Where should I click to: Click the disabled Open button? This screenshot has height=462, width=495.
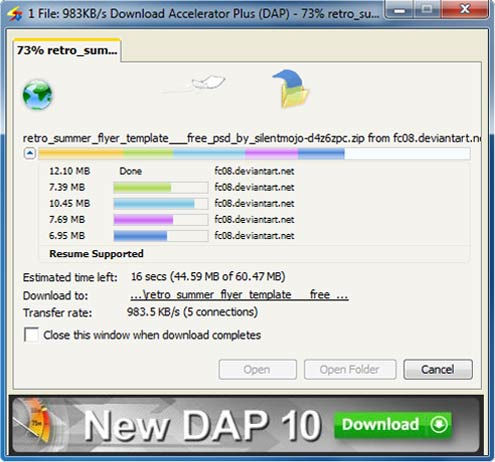pyautogui.click(x=257, y=369)
